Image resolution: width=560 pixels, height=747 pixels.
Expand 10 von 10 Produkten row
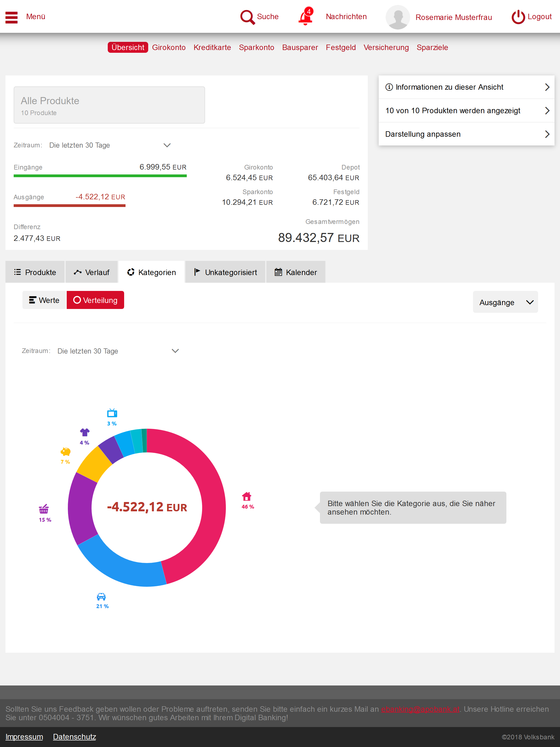coord(466,111)
